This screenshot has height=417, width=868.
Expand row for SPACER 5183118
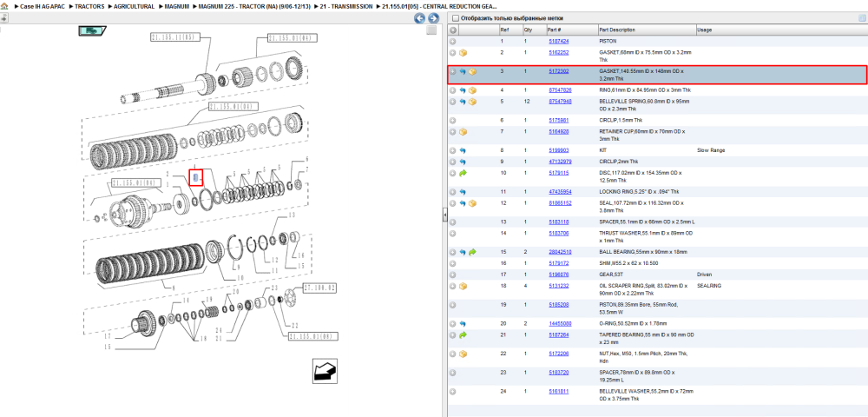click(x=452, y=222)
